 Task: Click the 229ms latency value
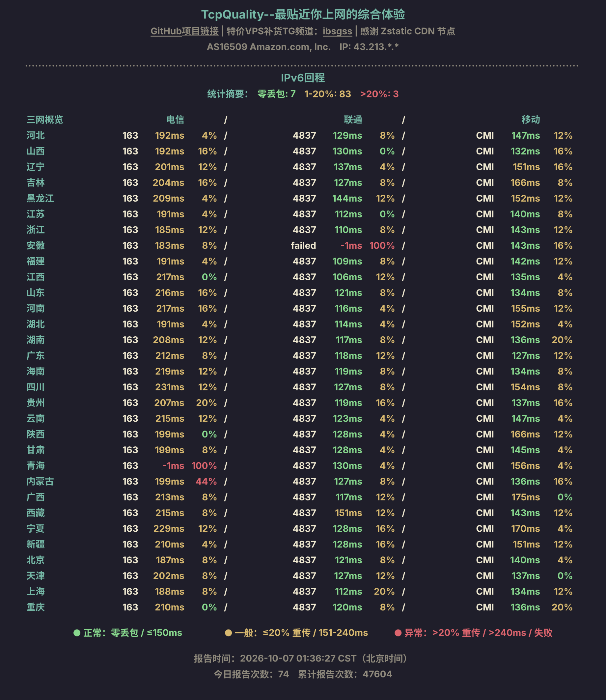[169, 529]
